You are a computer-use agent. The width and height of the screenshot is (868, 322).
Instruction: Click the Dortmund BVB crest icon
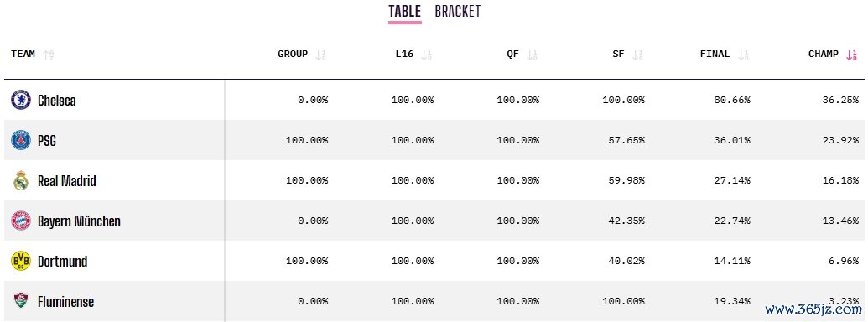coord(20,261)
